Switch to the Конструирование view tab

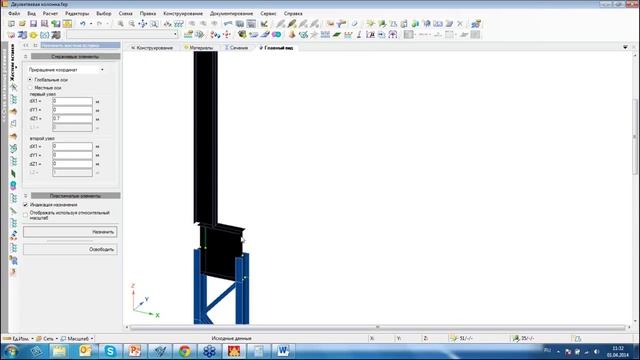click(x=152, y=48)
